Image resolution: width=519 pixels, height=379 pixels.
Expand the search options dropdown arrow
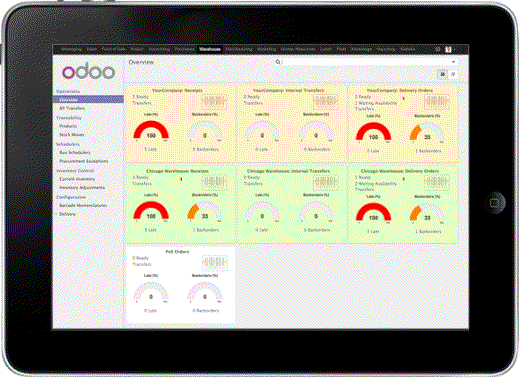point(453,62)
